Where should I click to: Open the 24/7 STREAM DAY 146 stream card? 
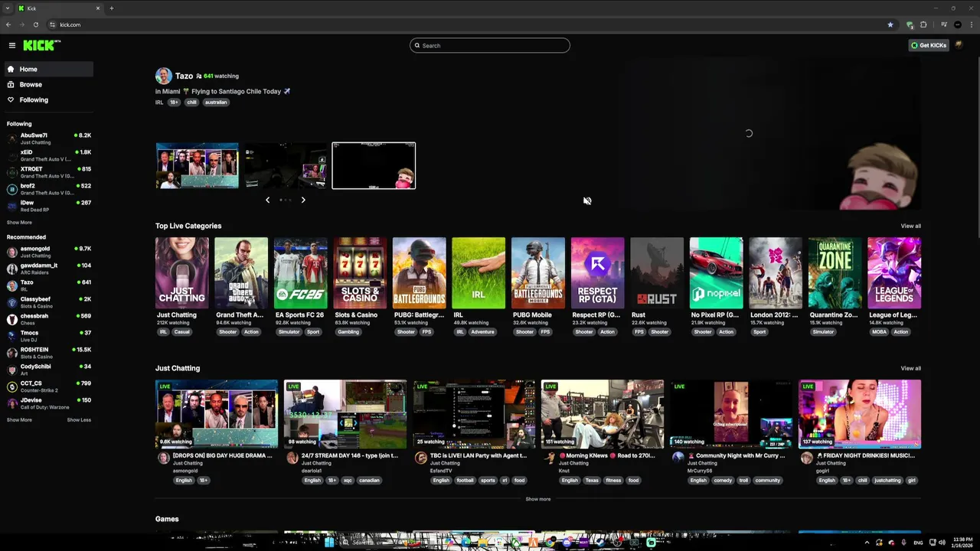point(345,414)
